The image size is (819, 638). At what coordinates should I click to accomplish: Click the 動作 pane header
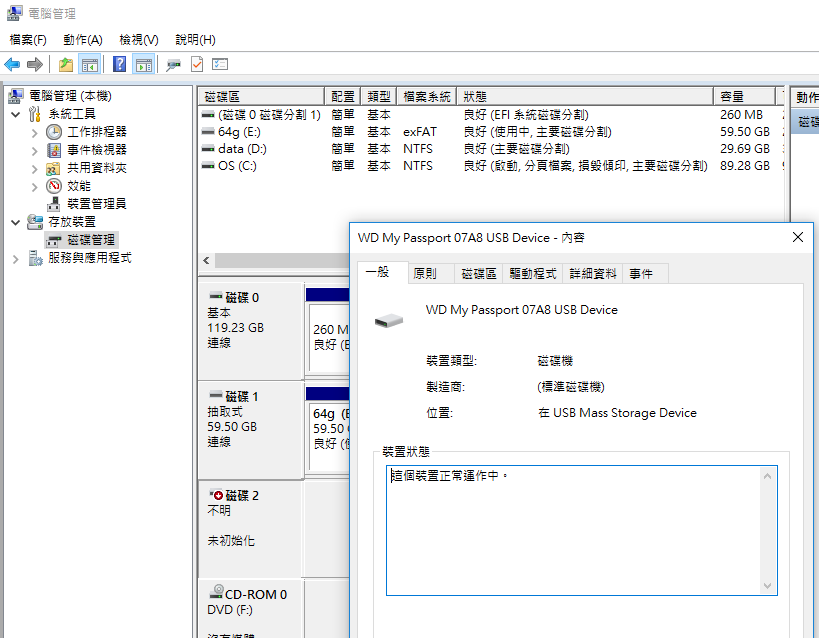tap(805, 97)
